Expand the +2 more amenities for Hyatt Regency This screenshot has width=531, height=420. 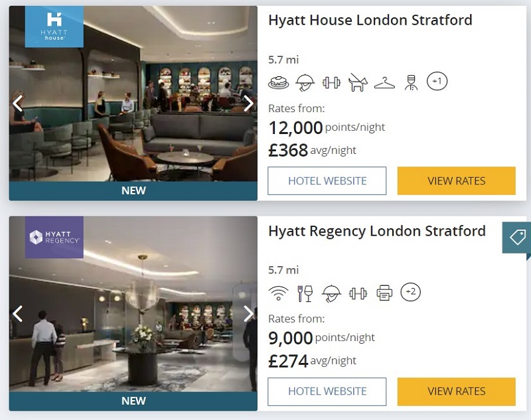pos(410,291)
